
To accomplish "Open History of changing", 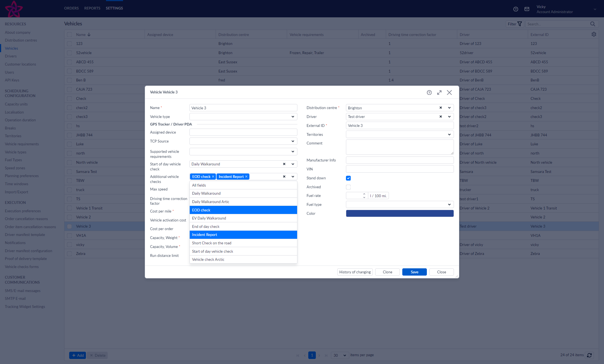I will pyautogui.click(x=355, y=272).
